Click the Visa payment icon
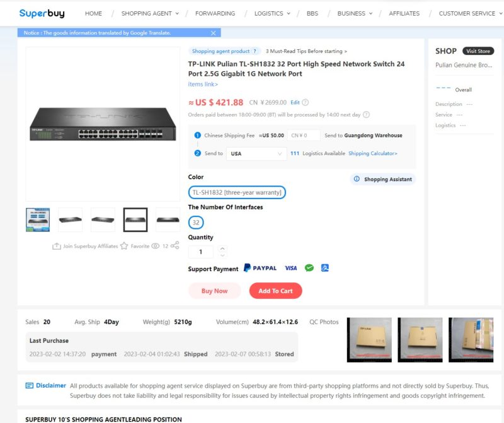504x423 pixels. tap(290, 268)
